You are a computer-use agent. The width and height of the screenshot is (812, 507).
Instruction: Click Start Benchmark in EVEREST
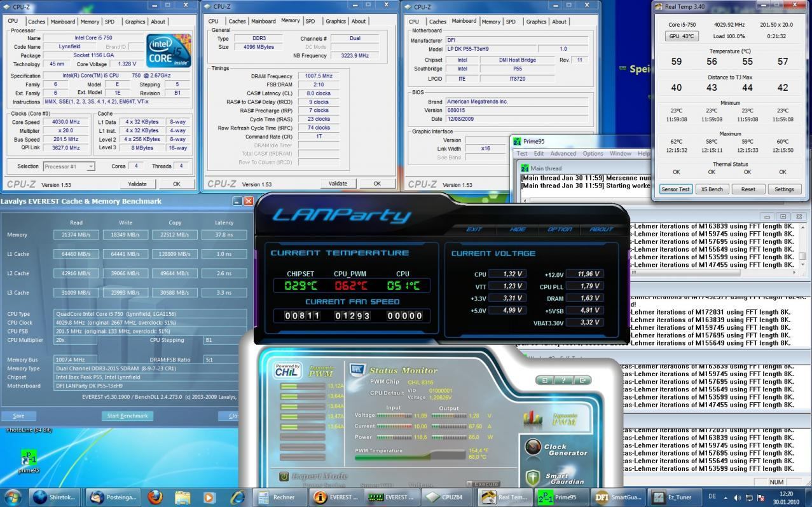(127, 416)
